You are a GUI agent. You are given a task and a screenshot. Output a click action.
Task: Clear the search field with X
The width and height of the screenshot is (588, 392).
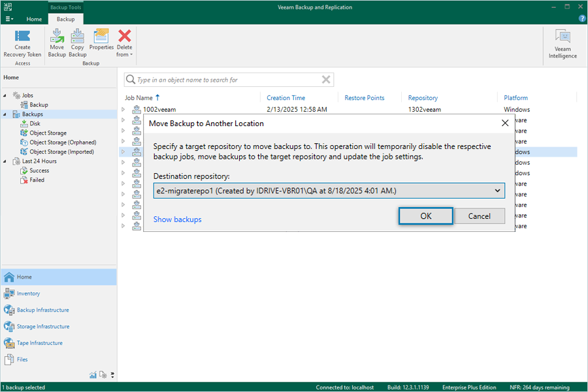326,80
